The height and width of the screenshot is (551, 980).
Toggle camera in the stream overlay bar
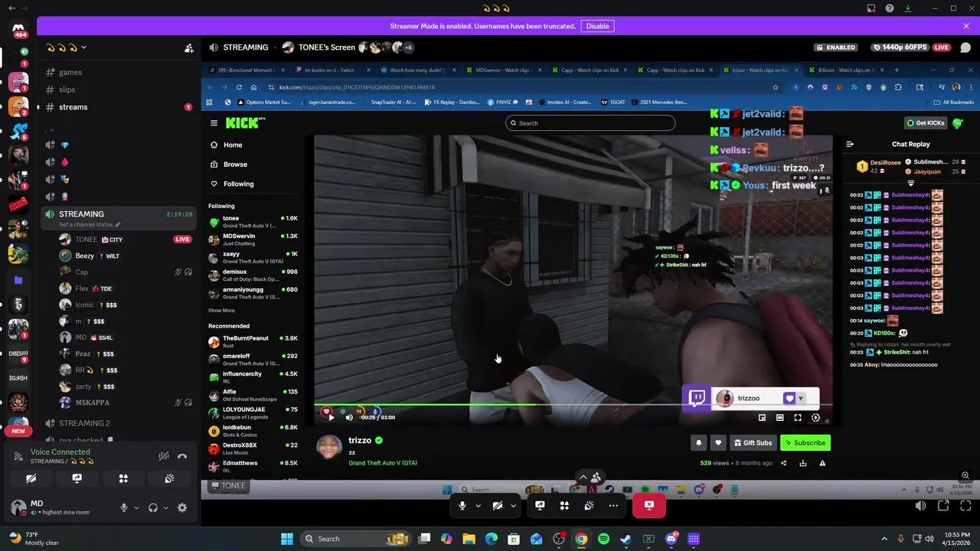[x=497, y=506]
